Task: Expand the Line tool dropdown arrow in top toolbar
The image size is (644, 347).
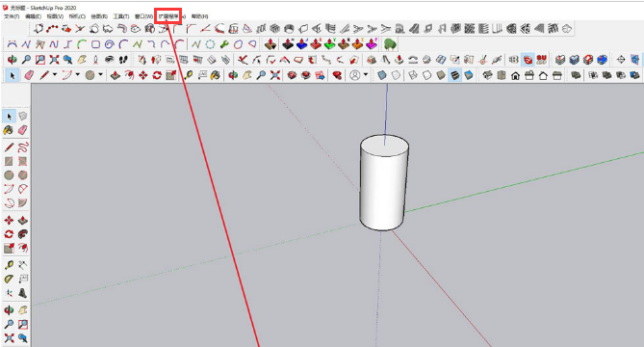Action: tap(55, 75)
